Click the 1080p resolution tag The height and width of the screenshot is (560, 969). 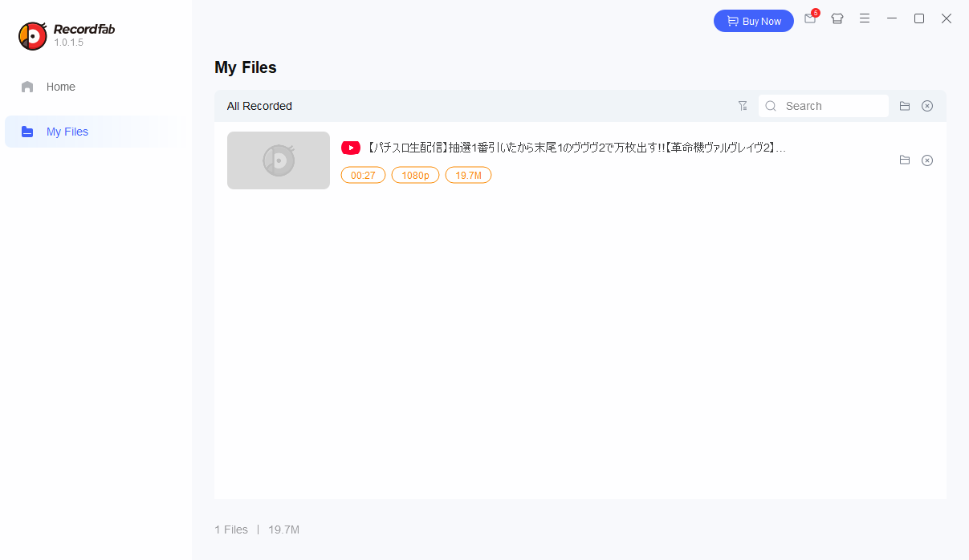[415, 174]
